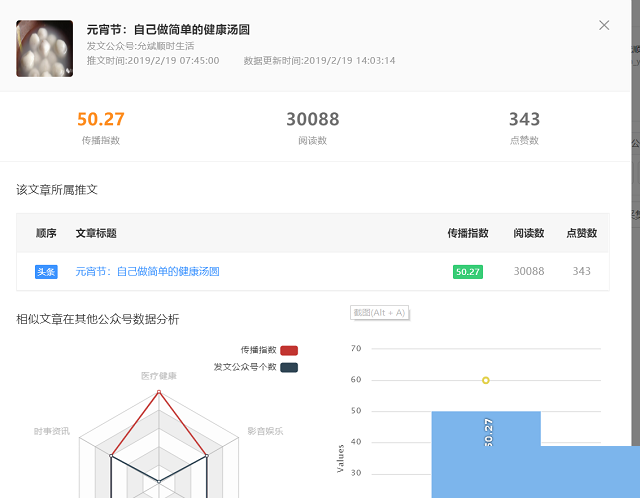Click the yellow data point at 60
Screen dimensions: 640x498
[486, 380]
